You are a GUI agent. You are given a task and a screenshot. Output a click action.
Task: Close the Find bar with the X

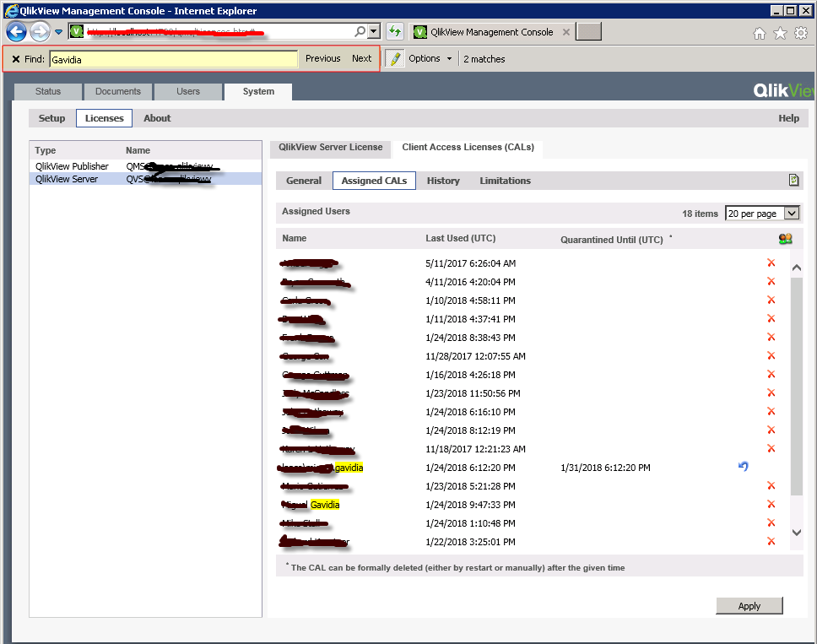(16, 59)
